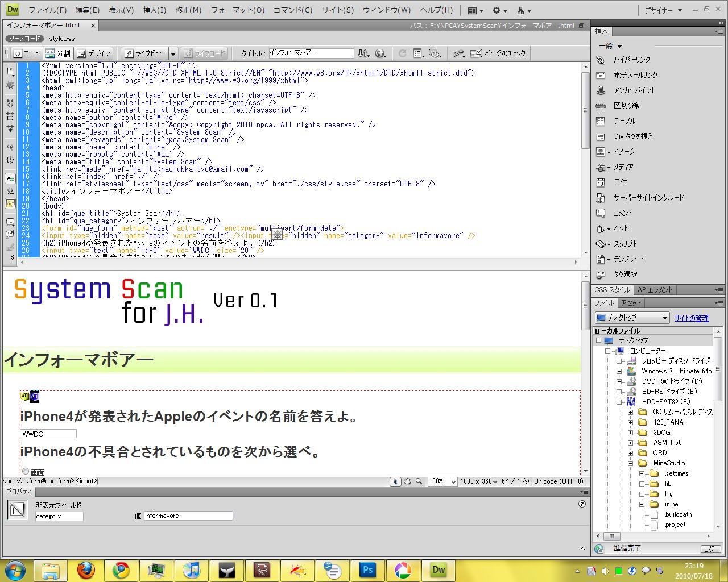The image size is (728, 582).
Task: Click the refresh design view icon
Action: coord(403,53)
